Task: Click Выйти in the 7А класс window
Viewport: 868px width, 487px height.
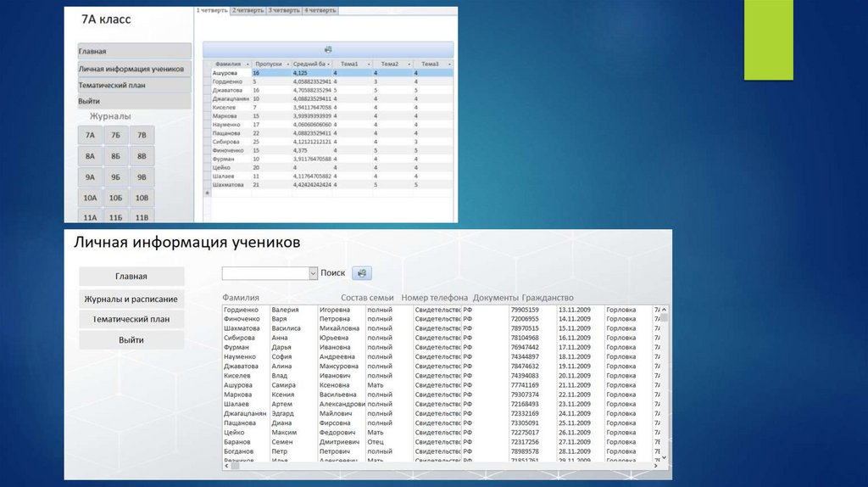Action: pos(135,101)
